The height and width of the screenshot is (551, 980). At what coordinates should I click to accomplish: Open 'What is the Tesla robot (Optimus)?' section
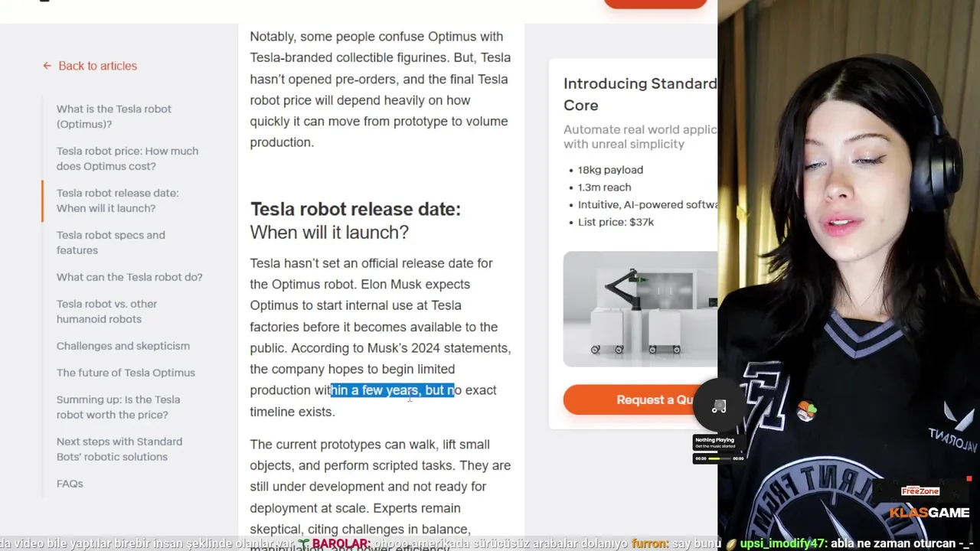point(113,116)
